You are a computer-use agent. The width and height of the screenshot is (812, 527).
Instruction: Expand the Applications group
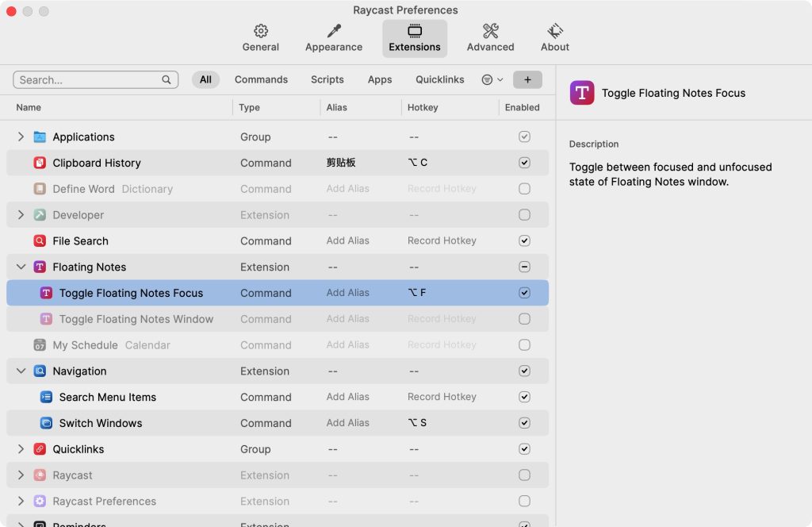21,137
